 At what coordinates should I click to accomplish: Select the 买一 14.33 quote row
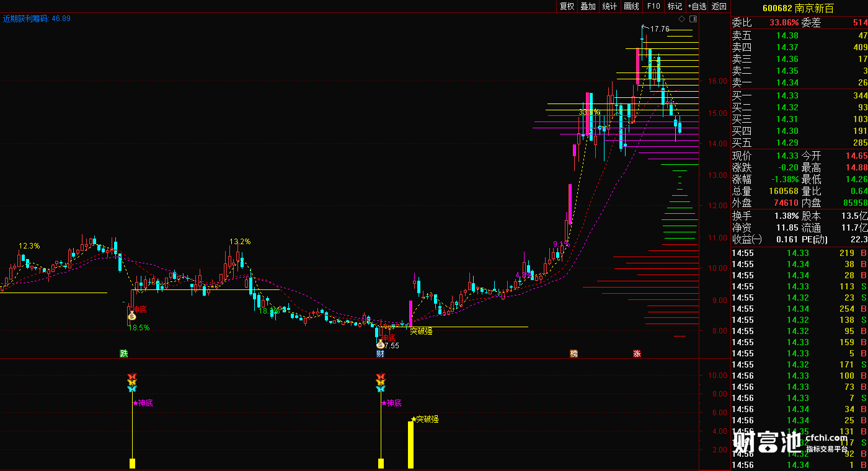[x=800, y=95]
